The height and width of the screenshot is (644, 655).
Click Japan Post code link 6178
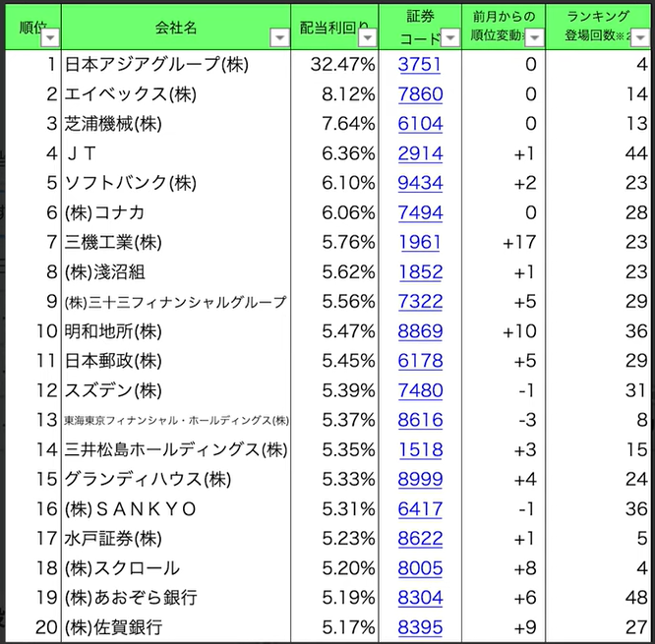[x=420, y=361]
